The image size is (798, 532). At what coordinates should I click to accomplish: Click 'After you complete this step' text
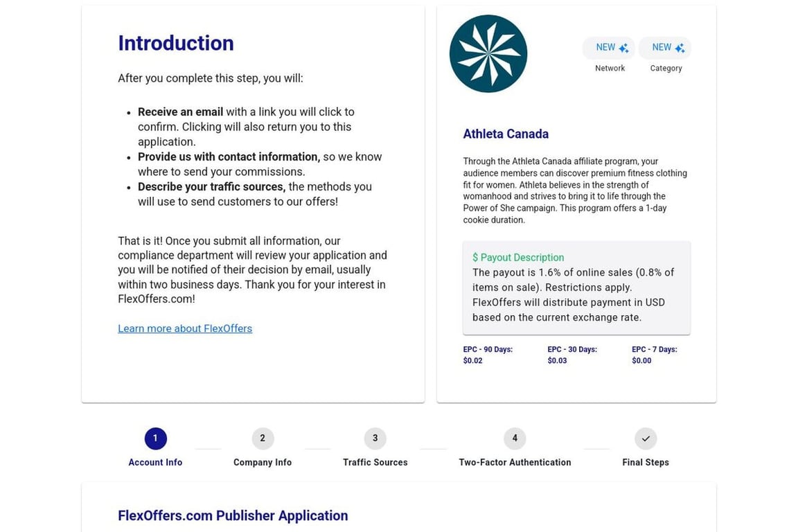[x=211, y=78]
